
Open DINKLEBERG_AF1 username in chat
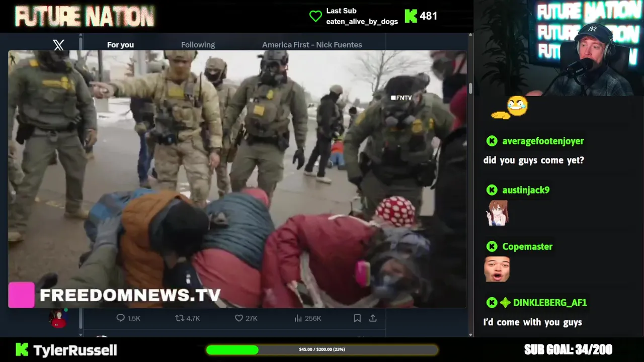click(550, 303)
